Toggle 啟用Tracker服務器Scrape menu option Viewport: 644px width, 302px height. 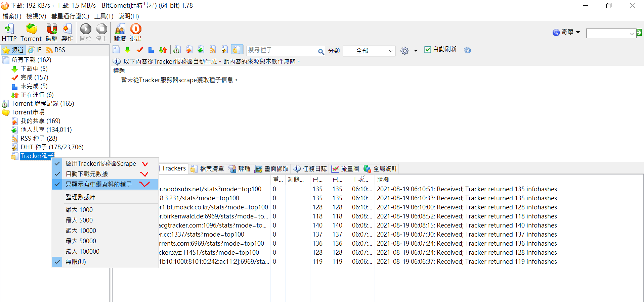click(x=105, y=163)
